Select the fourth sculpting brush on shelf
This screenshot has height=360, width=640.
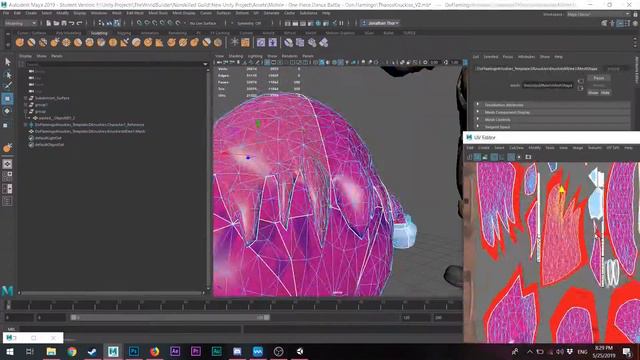(55, 42)
